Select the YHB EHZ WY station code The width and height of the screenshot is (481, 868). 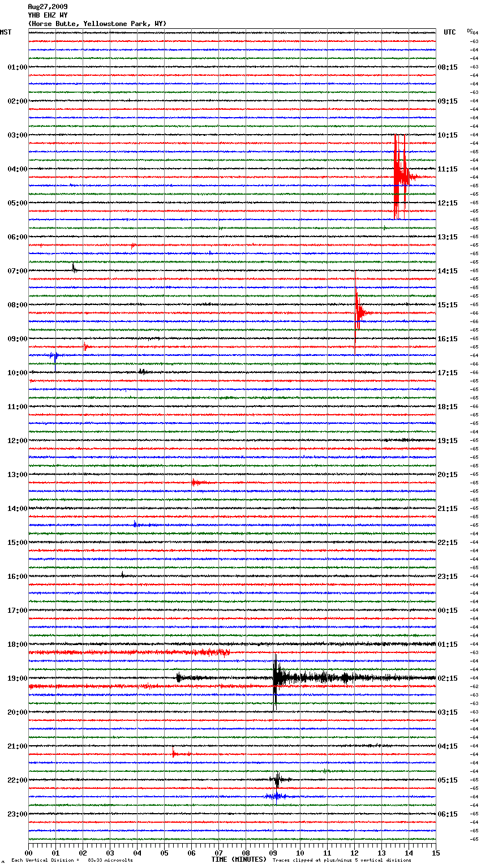(48, 15)
